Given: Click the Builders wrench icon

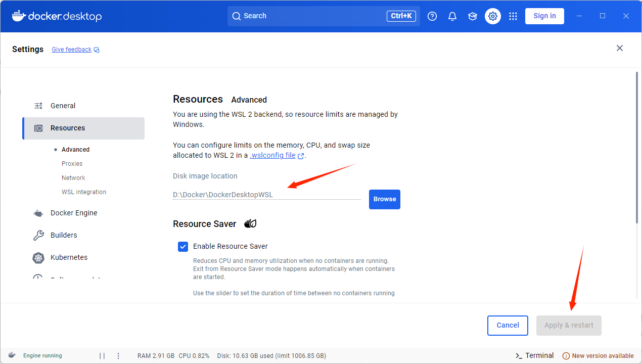Looking at the screenshot, I should pyautogui.click(x=38, y=236).
